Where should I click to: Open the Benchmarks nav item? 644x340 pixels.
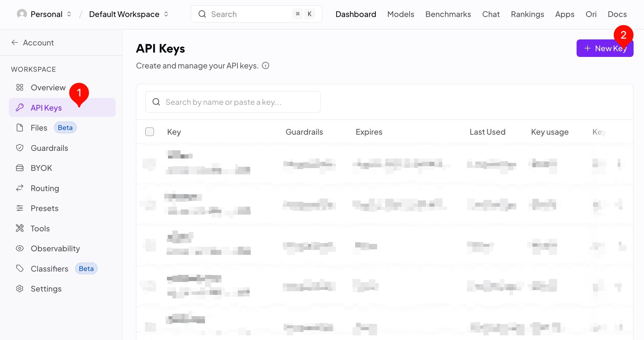pos(448,14)
